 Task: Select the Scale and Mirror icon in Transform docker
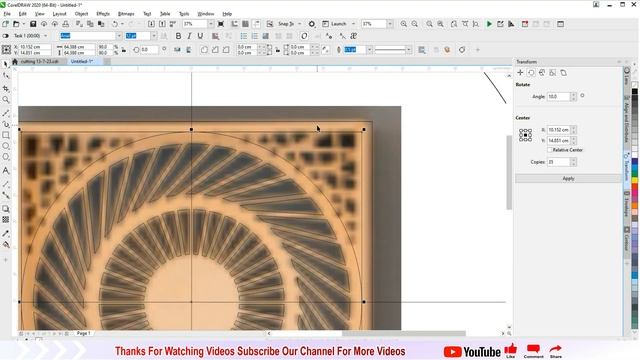[x=542, y=73]
